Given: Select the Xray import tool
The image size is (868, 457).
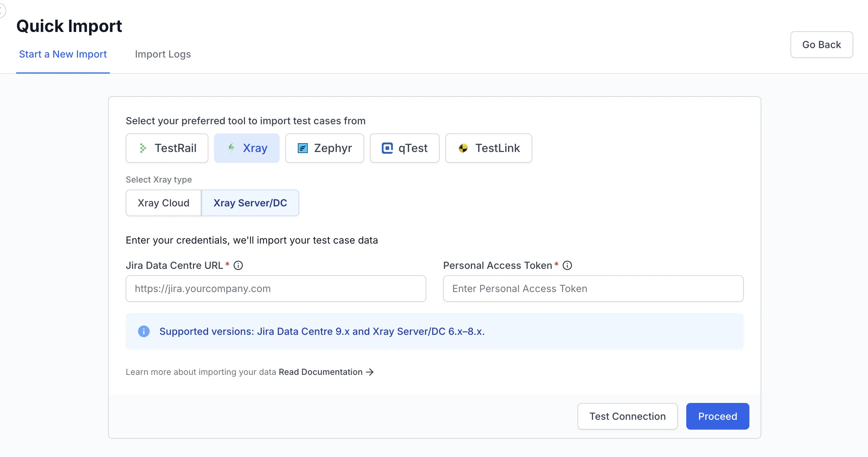Looking at the screenshot, I should 247,148.
